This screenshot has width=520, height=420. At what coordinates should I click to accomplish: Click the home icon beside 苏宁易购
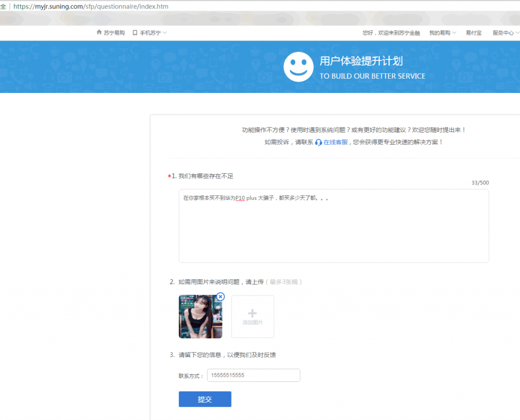(99, 32)
